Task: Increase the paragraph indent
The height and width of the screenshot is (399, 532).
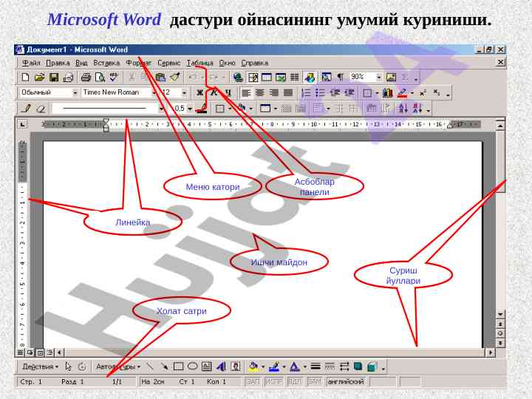Action: pos(349,92)
